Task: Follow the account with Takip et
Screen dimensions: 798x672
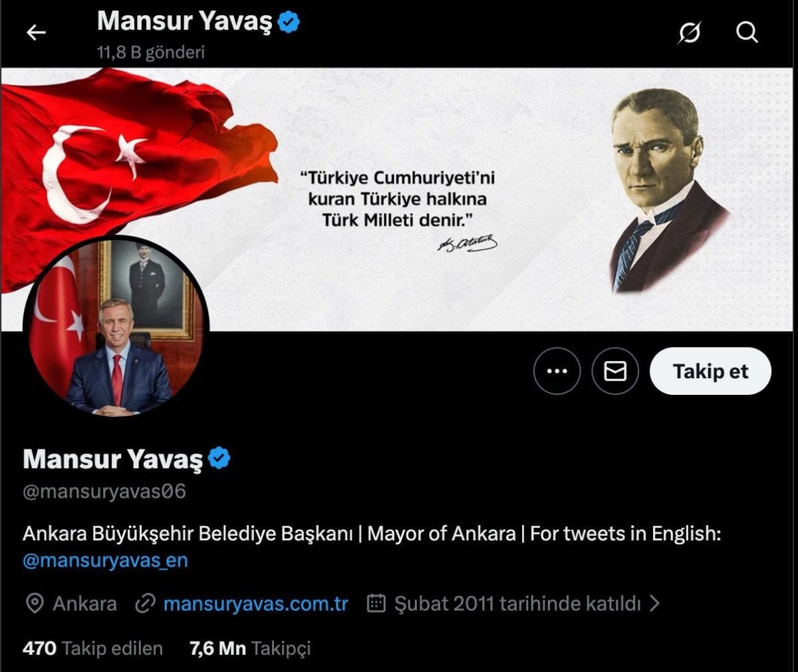Action: coord(710,371)
